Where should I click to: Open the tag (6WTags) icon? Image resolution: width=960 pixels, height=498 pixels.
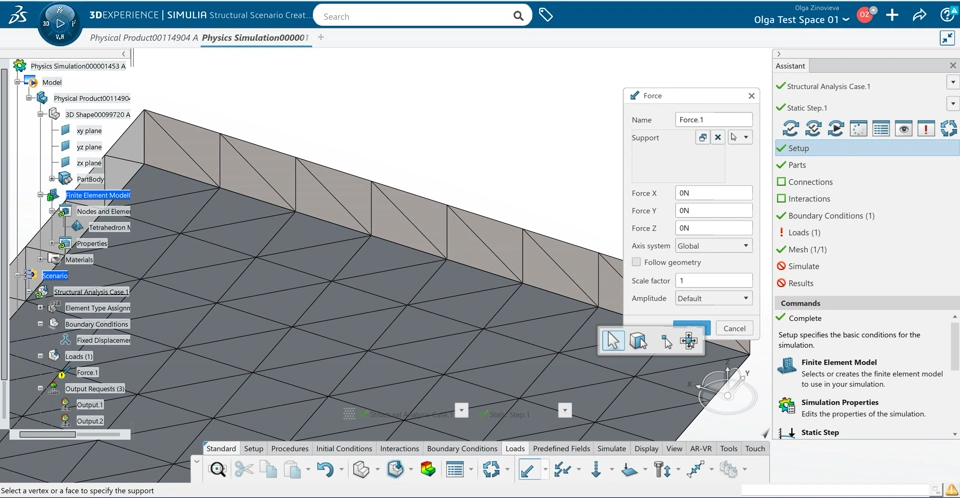pos(546,15)
